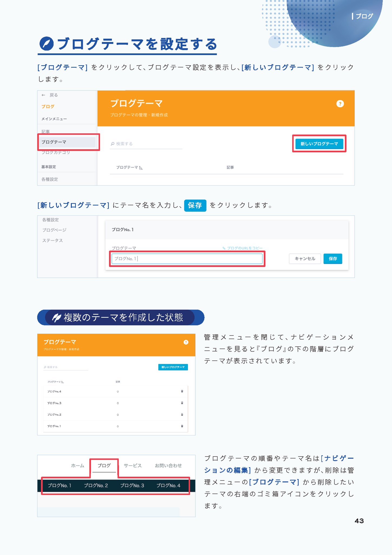This screenshot has height=555, width=392.
Task: Select the ブログNo.3 row in the theme list
Action: pos(116,403)
